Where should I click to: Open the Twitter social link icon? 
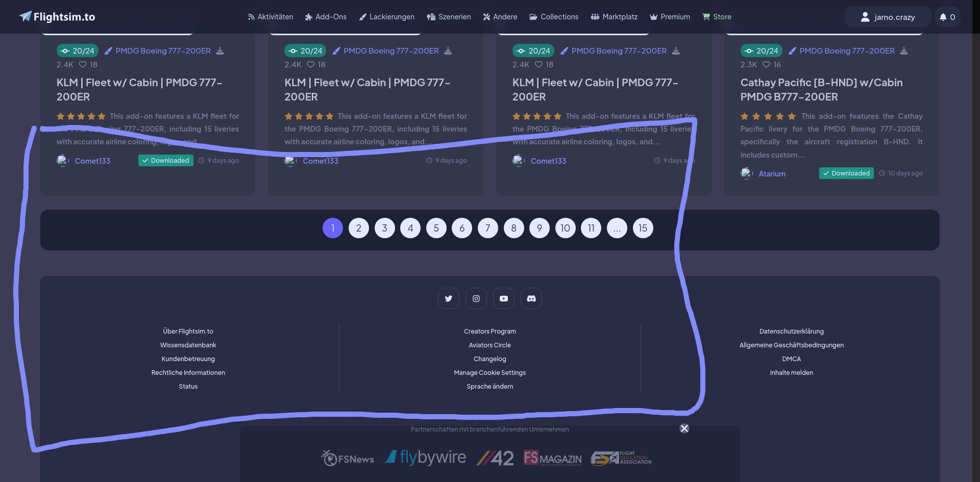[x=448, y=298]
